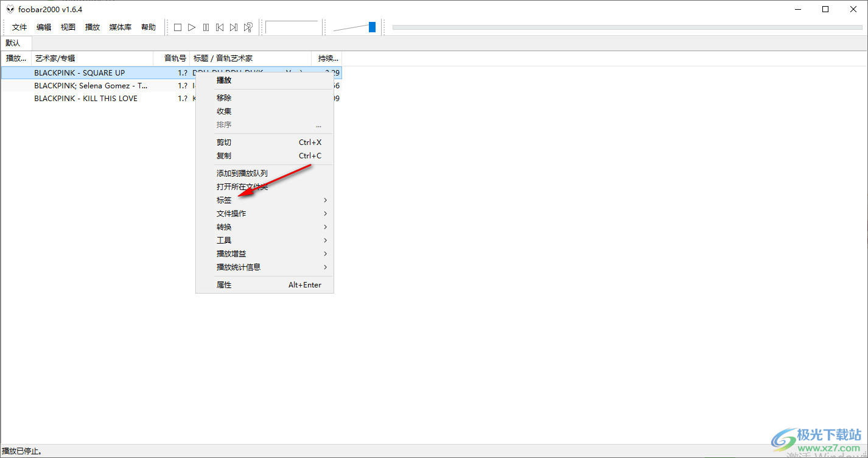Maximize the foobar2000 window
The height and width of the screenshot is (458, 868).
825,9
